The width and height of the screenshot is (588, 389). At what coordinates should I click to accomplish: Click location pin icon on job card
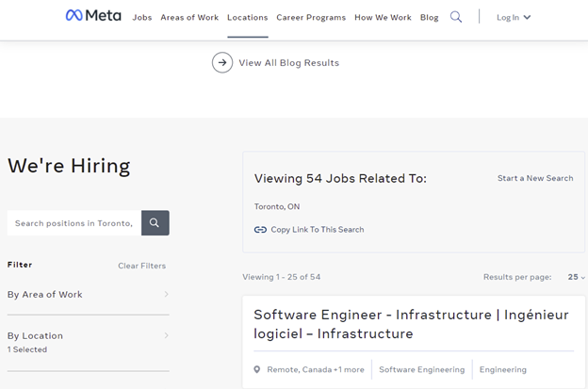257,370
